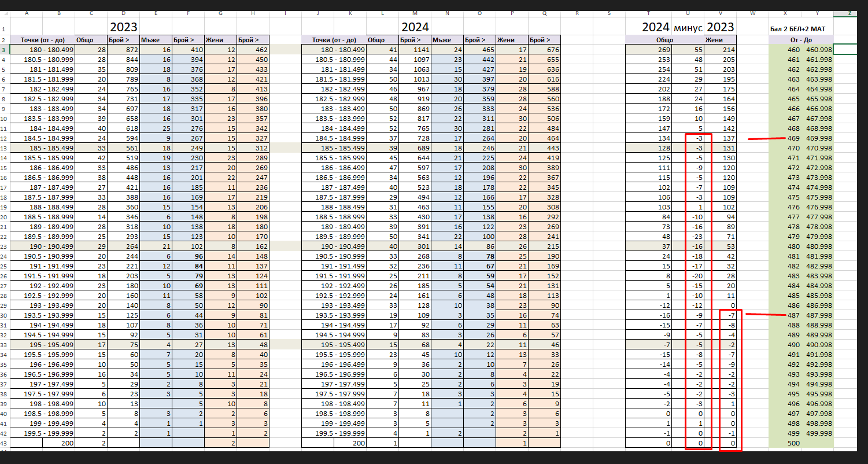Viewport: 868px width, 464px height.
Task: Click the 'Жени' header in the difference table
Action: [721, 40]
